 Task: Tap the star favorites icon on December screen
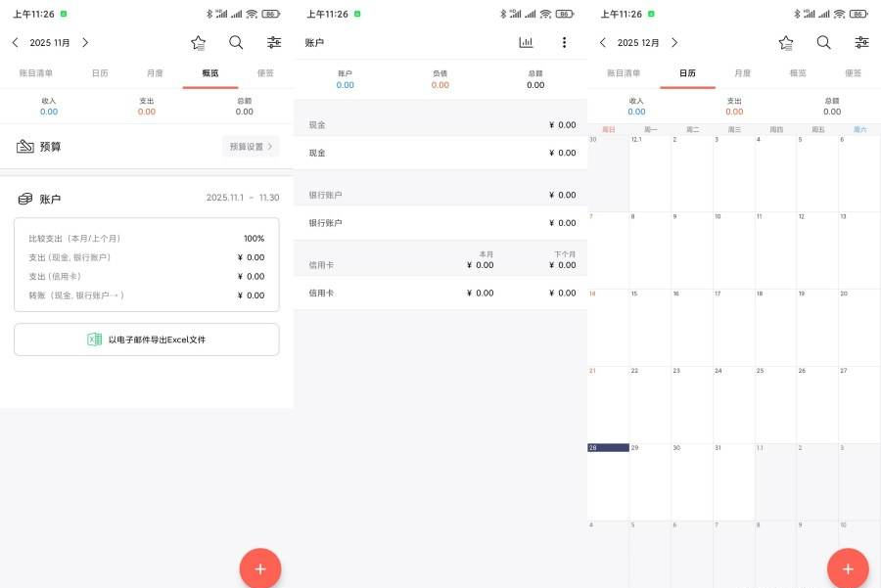click(785, 43)
